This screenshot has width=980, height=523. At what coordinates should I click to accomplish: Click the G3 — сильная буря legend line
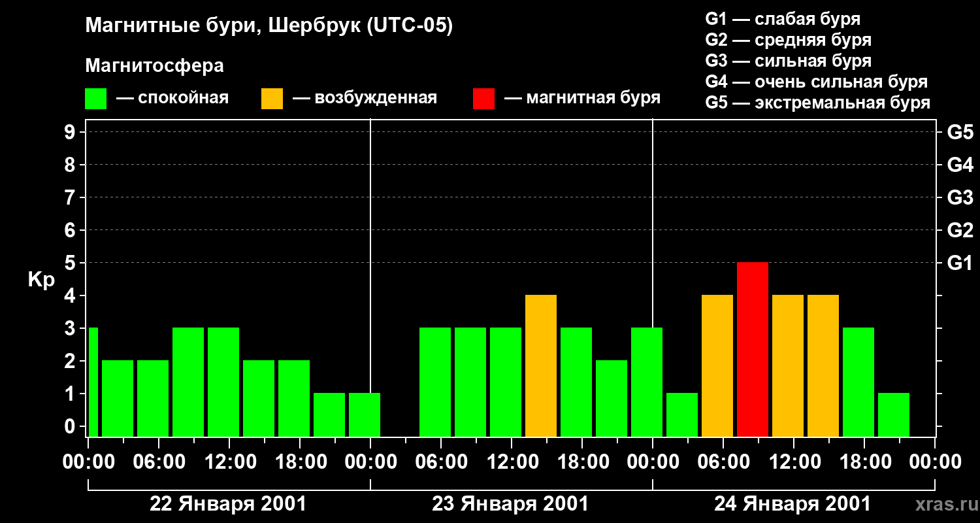(x=788, y=61)
